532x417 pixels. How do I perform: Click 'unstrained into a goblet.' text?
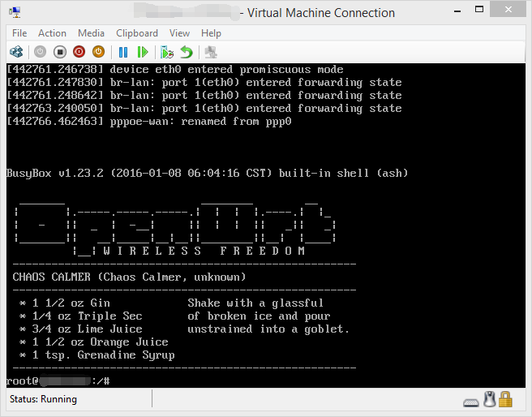click(x=268, y=329)
